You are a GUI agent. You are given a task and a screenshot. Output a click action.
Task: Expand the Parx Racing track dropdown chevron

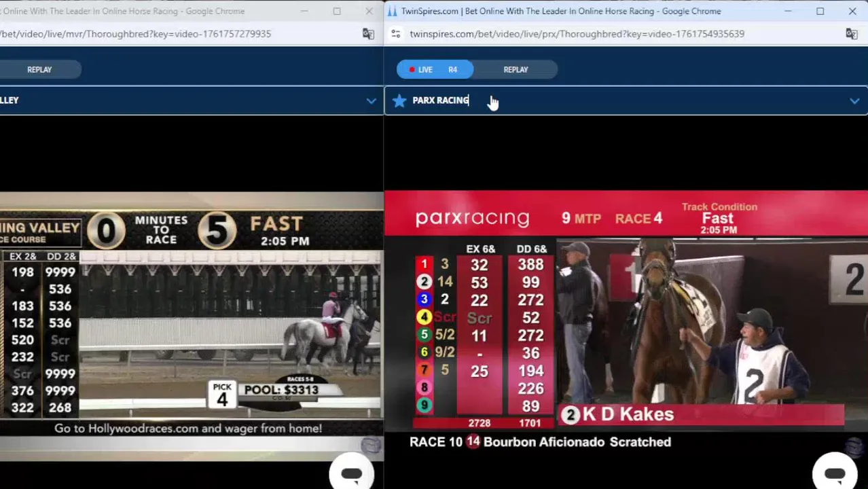tap(854, 101)
